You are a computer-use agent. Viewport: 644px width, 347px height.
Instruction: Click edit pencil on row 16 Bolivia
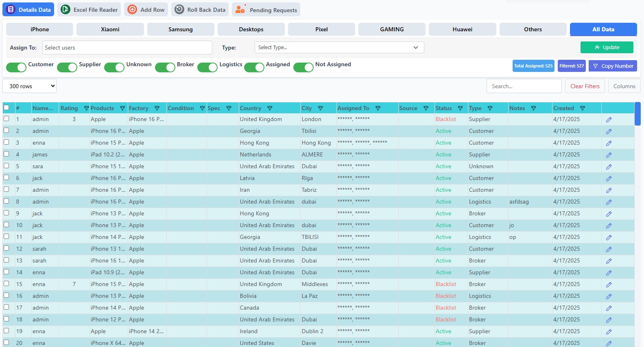tap(609, 296)
